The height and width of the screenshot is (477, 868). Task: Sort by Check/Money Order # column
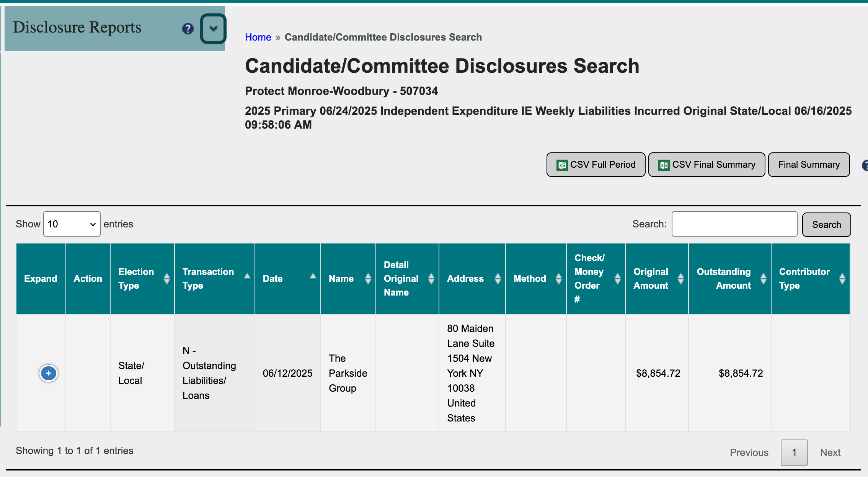tap(596, 279)
